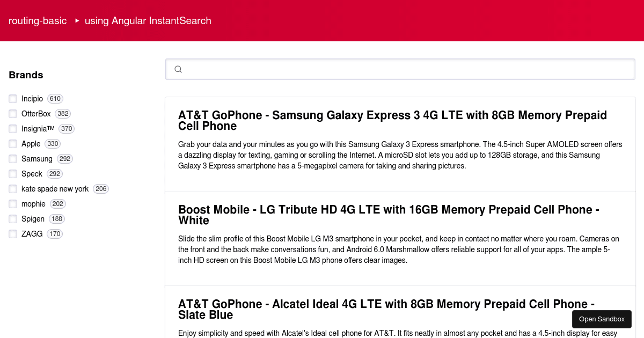Click the Boost Mobile LG Tribute HD title
The height and width of the screenshot is (338, 644).
[x=389, y=215]
